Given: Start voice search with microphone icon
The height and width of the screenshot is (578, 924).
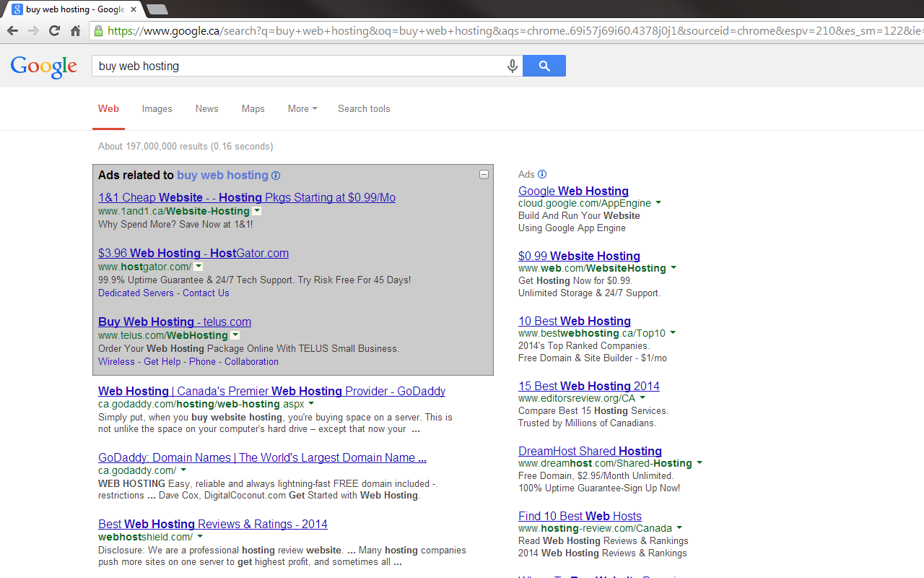Looking at the screenshot, I should point(513,66).
